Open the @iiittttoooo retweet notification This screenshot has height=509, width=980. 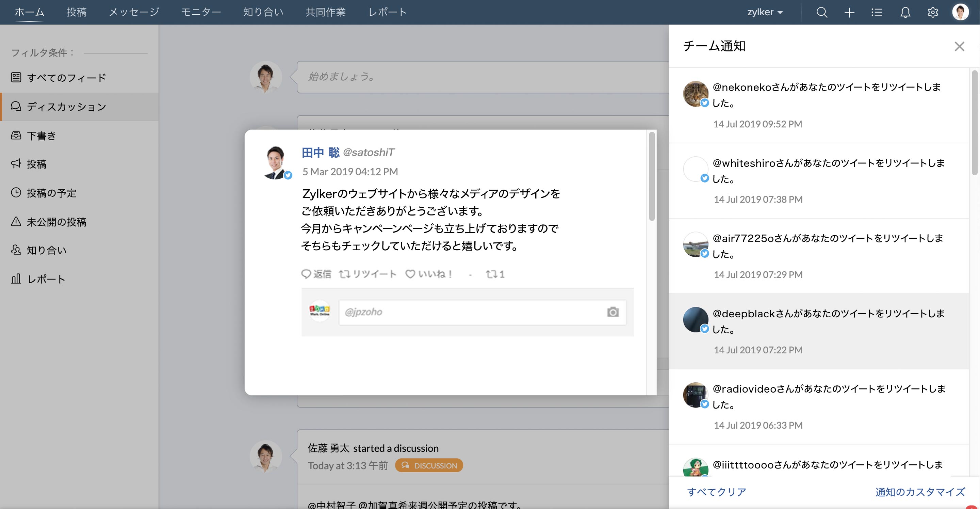[x=819, y=461]
